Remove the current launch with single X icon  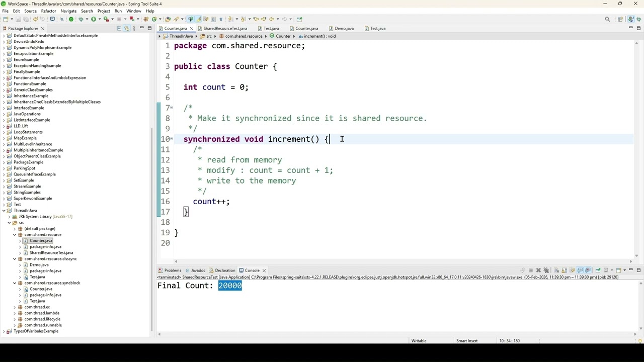[538, 270]
